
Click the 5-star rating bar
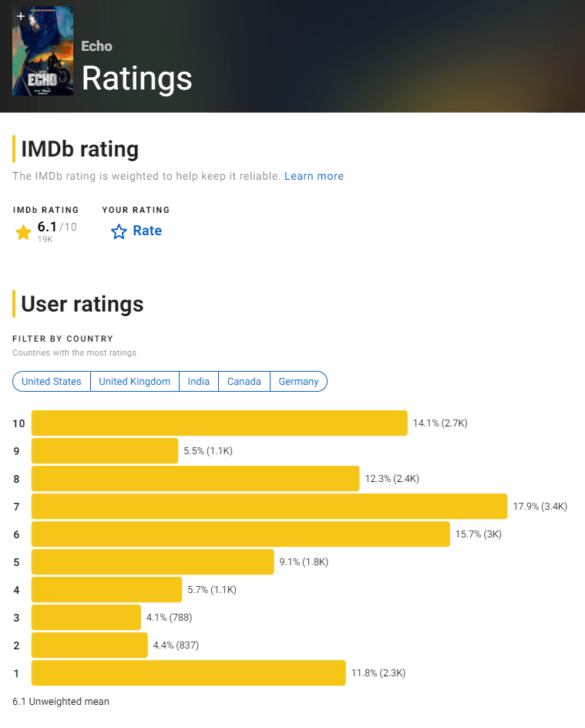point(153,562)
